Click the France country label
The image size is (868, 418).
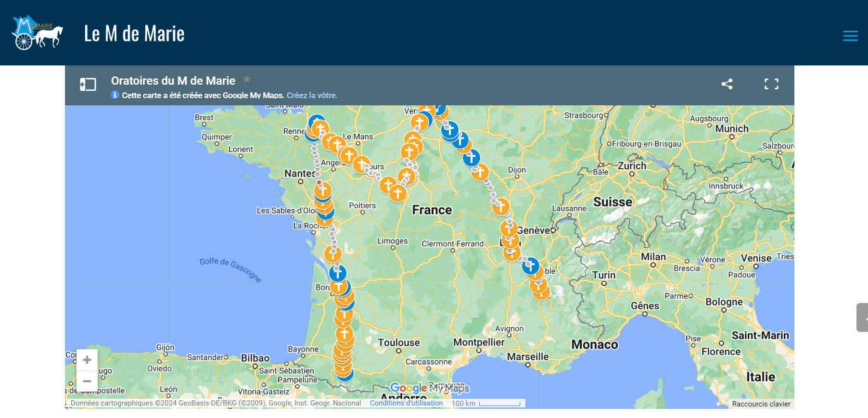pos(432,210)
